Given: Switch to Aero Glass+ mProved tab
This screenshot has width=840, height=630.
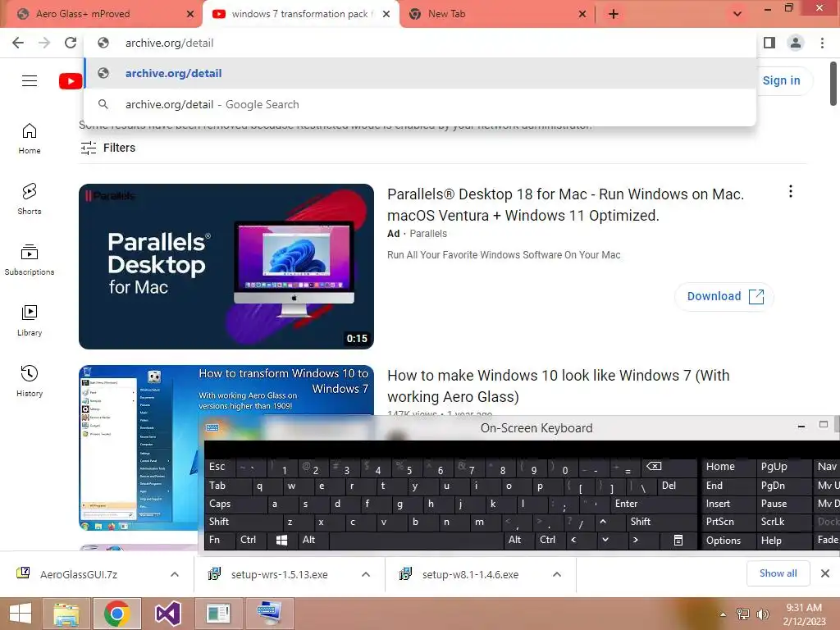Looking at the screenshot, I should point(101,14).
